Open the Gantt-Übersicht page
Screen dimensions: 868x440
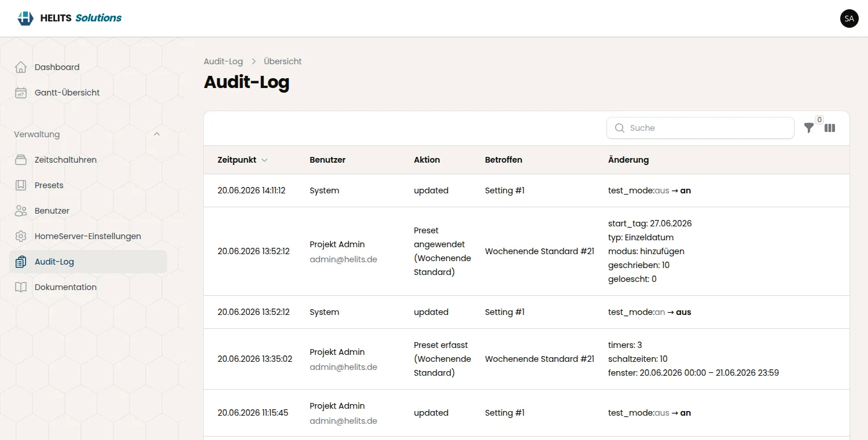[x=89, y=93]
